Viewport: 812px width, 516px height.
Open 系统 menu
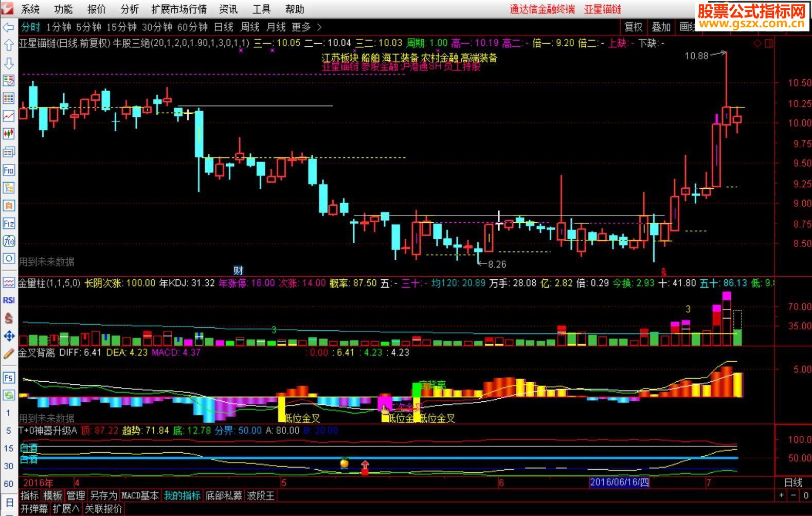point(30,9)
